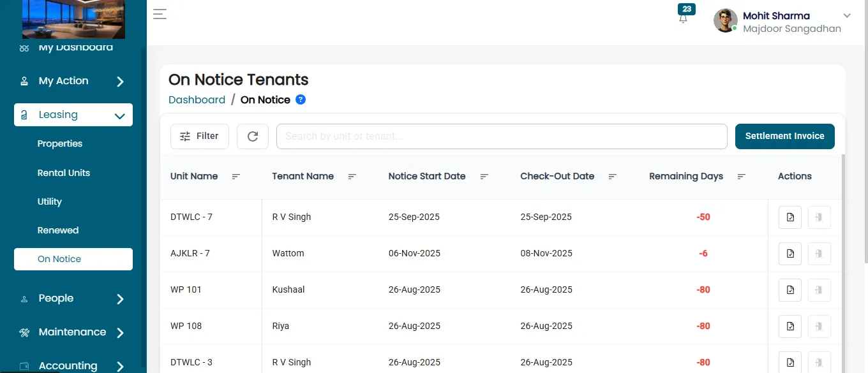The image size is (868, 373).
Task: Expand the Accounting sidebar menu
Action: (x=73, y=365)
